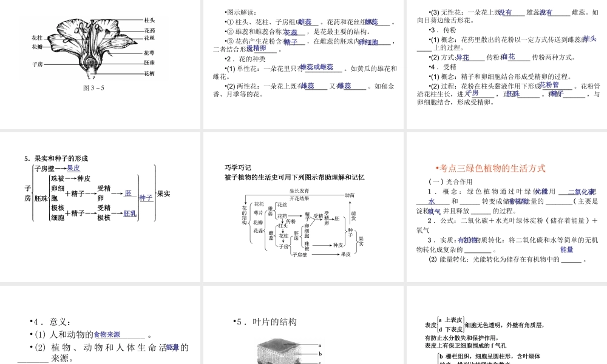Select the 考点三绿色植物的生活方式 slide
The image size is (607, 364).
click(x=507, y=207)
